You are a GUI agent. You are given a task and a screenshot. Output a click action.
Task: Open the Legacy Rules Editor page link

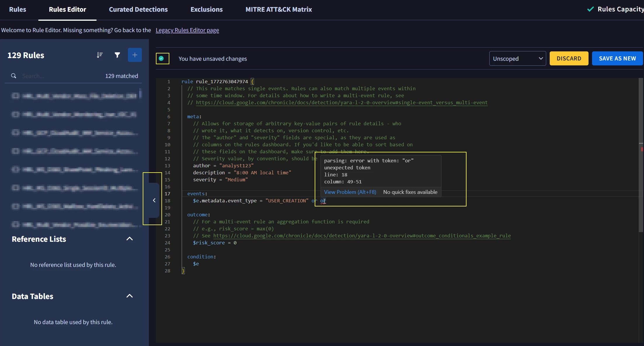tap(187, 30)
